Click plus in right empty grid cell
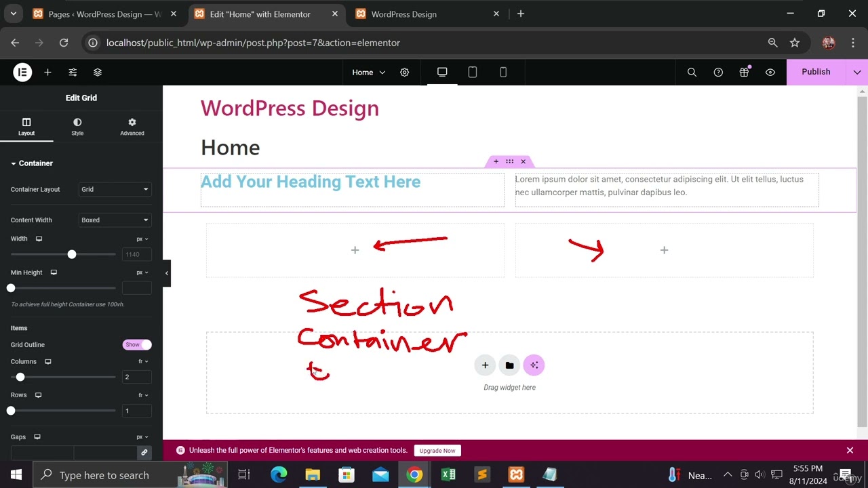Image resolution: width=868 pixels, height=488 pixels. coord(664,250)
